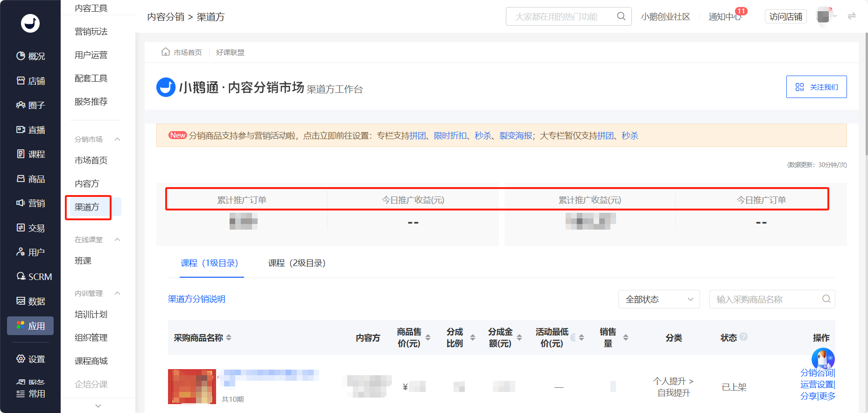Switch to 课程（2级目录）tab
This screenshot has height=413, width=868.
297,263
